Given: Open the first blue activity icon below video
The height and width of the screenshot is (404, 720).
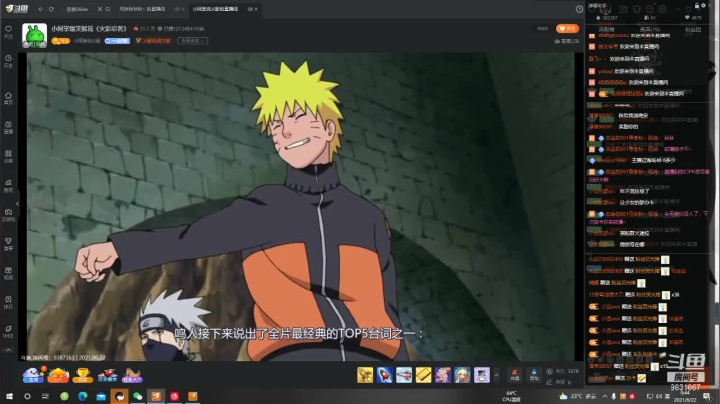Looking at the screenshot, I should (x=33, y=375).
